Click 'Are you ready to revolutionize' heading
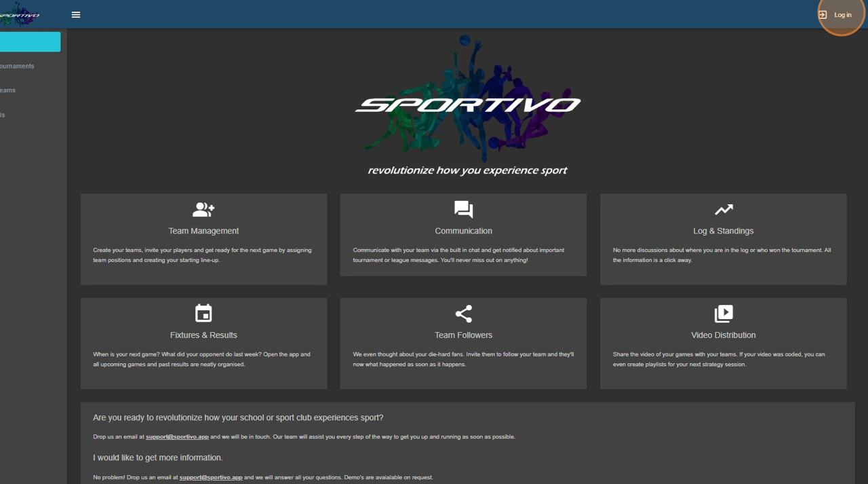Screen dimensions: 868x484 (238, 417)
